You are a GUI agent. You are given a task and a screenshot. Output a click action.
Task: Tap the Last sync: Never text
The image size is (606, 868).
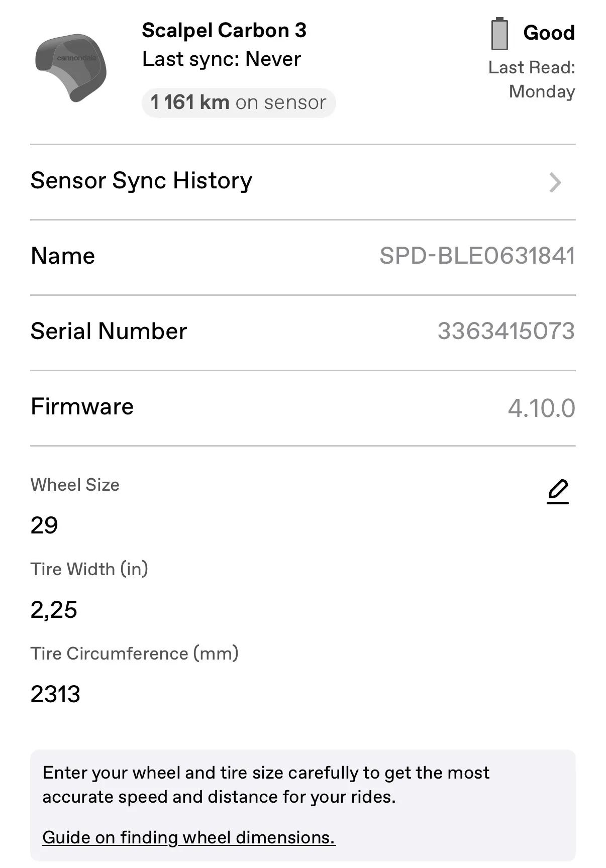click(221, 59)
